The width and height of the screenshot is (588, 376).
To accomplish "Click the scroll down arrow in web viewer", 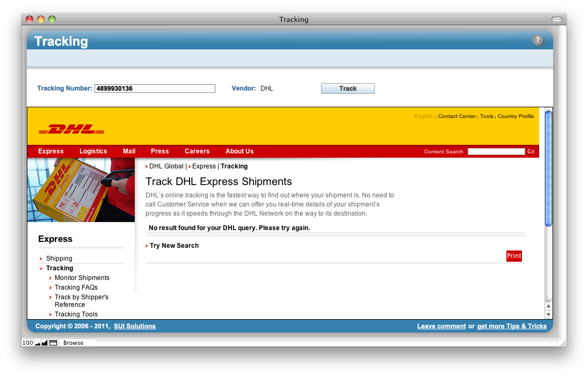I will click(x=548, y=314).
